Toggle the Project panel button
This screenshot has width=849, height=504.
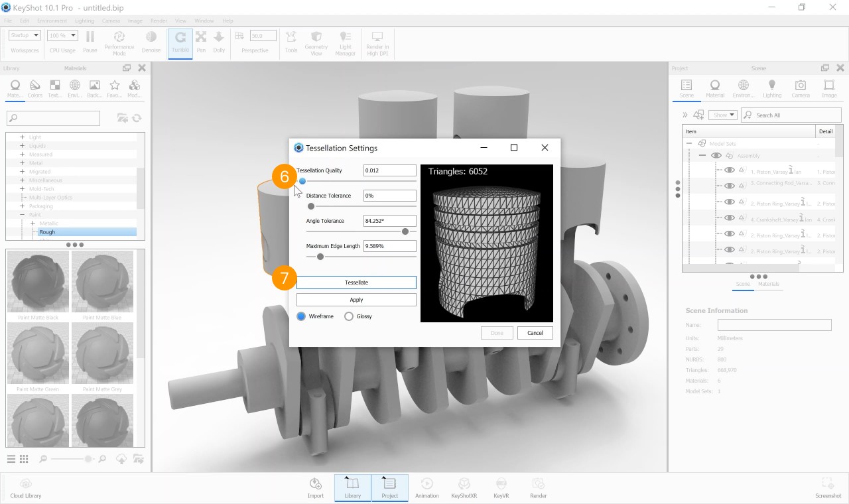pyautogui.click(x=390, y=488)
